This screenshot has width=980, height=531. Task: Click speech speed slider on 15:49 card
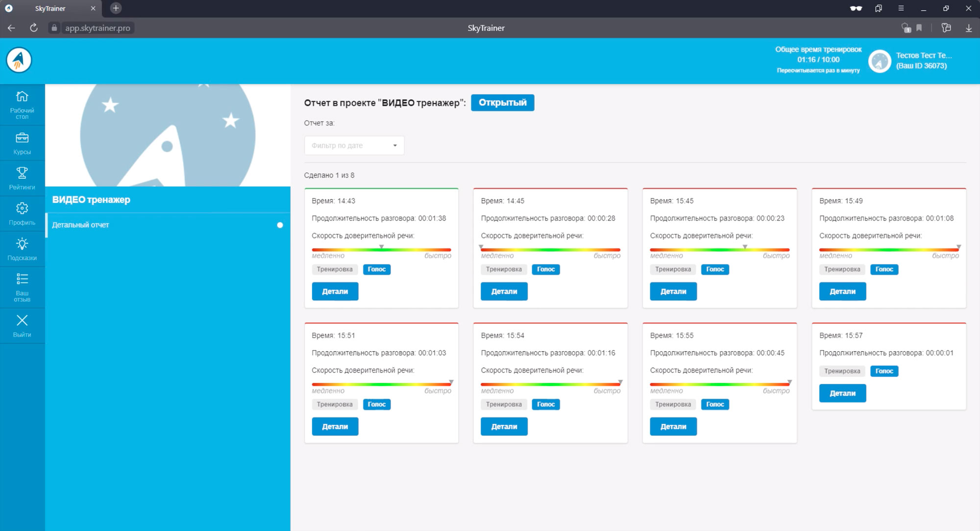(x=889, y=250)
